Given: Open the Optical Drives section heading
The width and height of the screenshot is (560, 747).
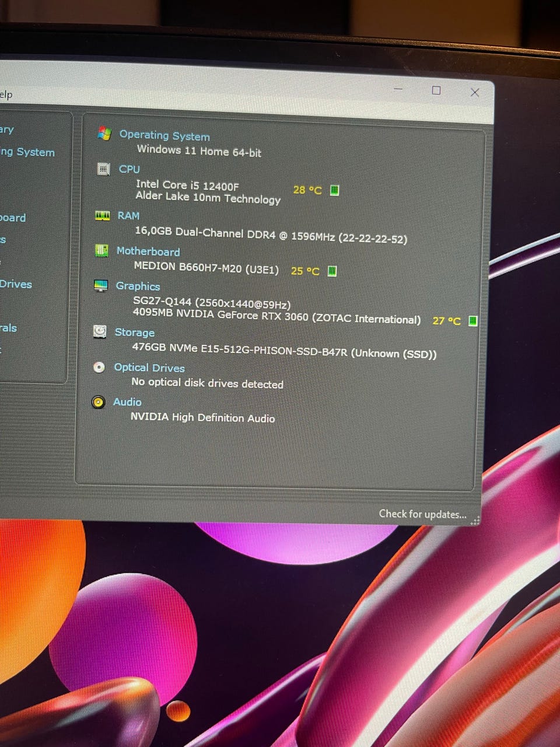Looking at the screenshot, I should click(x=149, y=368).
